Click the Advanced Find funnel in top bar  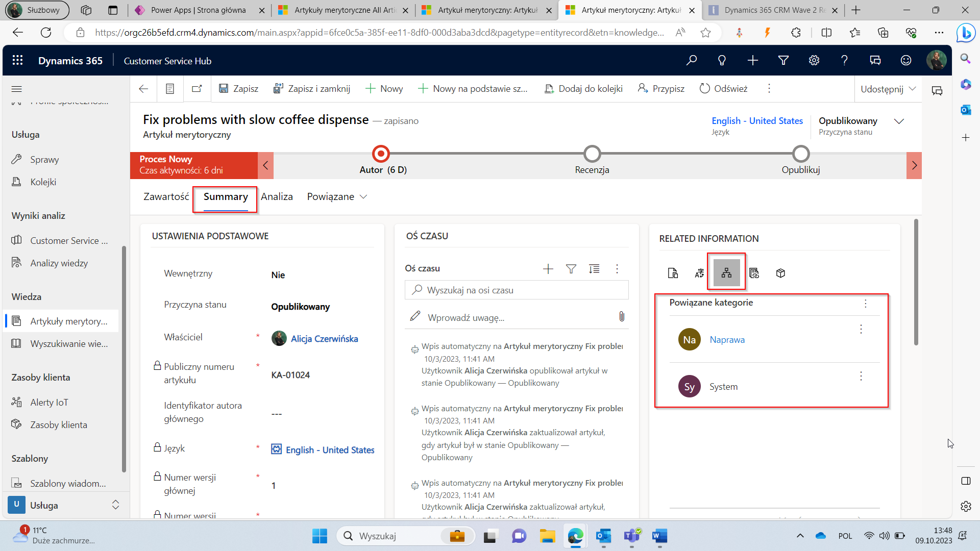pos(783,61)
